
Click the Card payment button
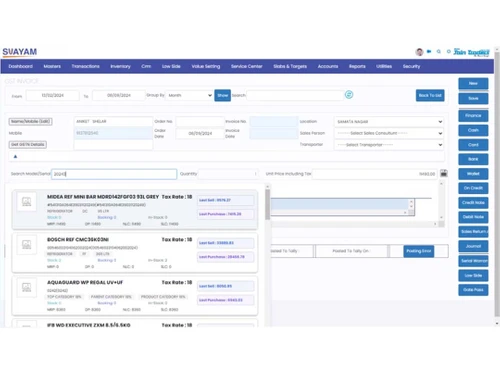(473, 145)
